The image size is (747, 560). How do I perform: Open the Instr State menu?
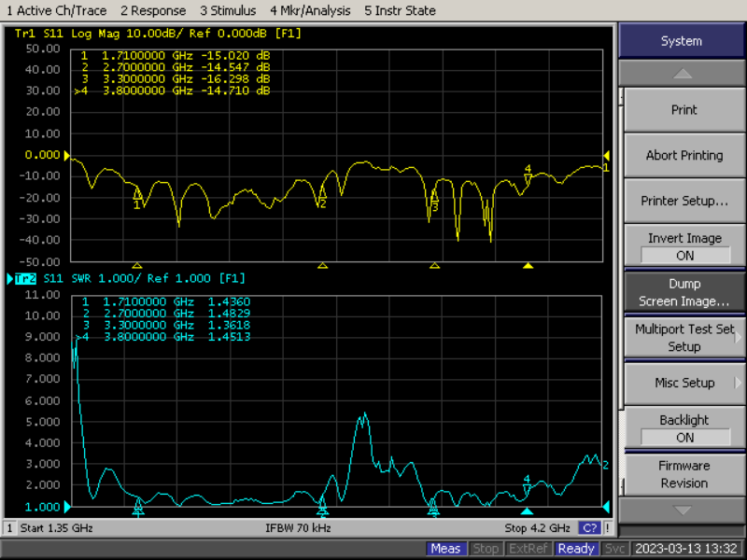pos(400,10)
